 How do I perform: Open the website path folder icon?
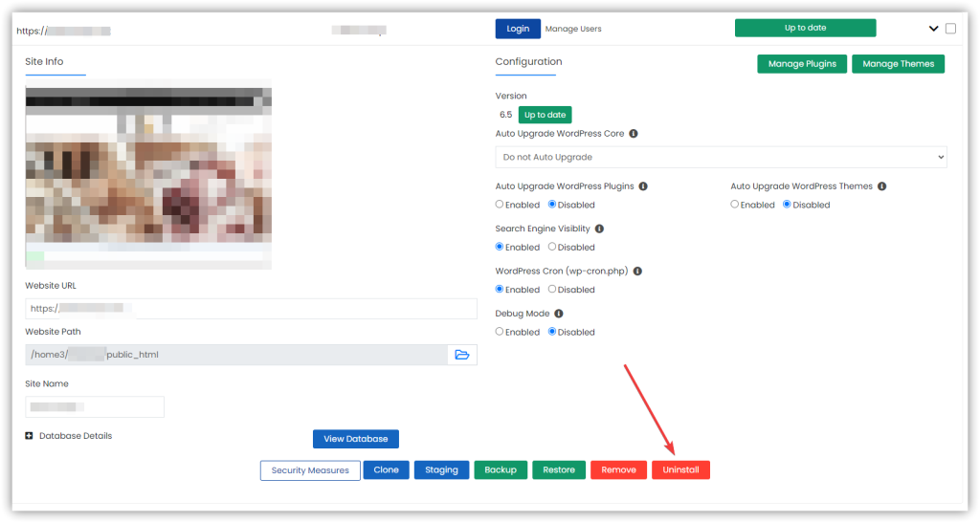tap(462, 355)
